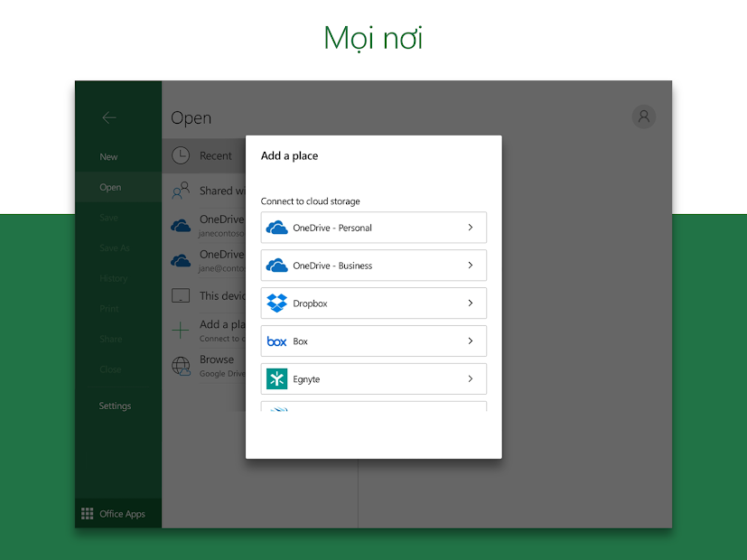Expand the Box entry chevron
Viewport: 747px width, 560px height.
pos(472,341)
